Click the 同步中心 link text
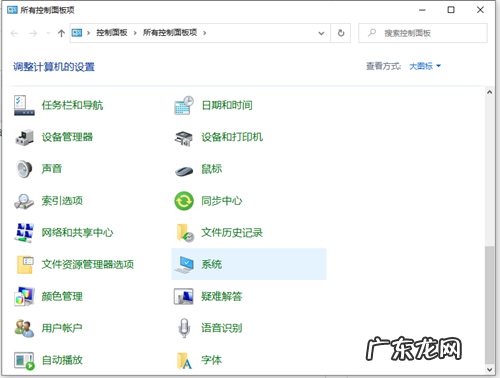The image size is (500, 378). click(x=222, y=201)
